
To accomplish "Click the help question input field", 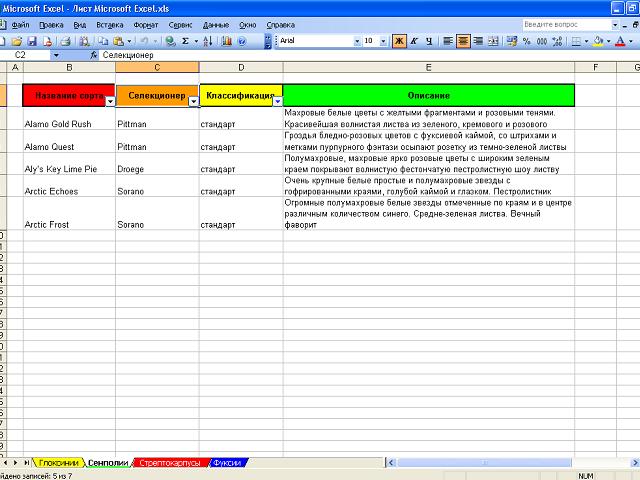I will pyautogui.click(x=565, y=23).
